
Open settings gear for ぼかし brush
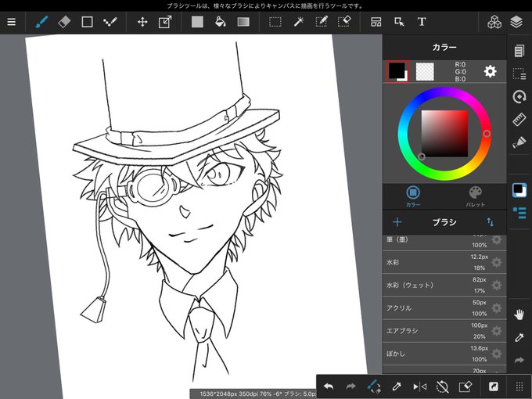[496, 354]
